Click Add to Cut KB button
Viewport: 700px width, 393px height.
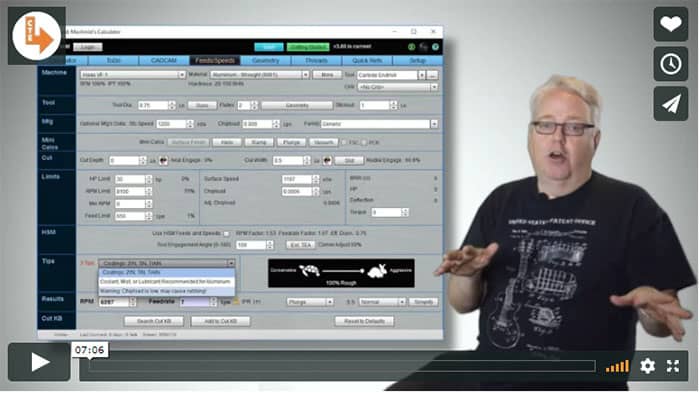pos(221,321)
